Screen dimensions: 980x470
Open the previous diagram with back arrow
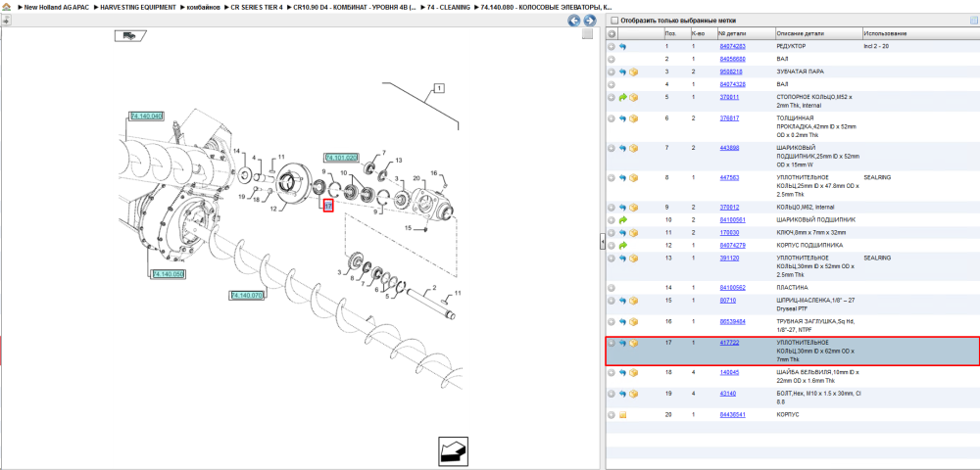[573, 21]
